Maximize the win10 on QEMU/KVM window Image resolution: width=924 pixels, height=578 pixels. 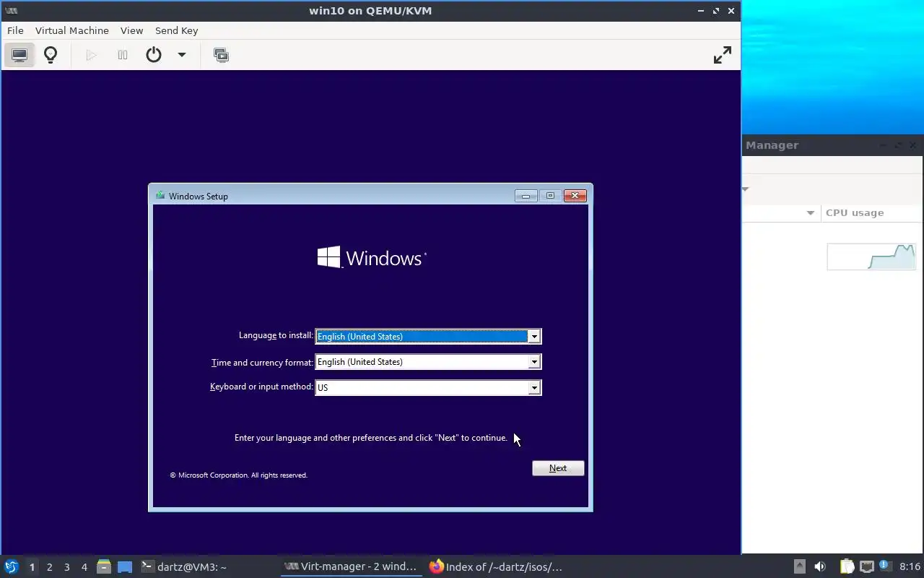tap(716, 11)
